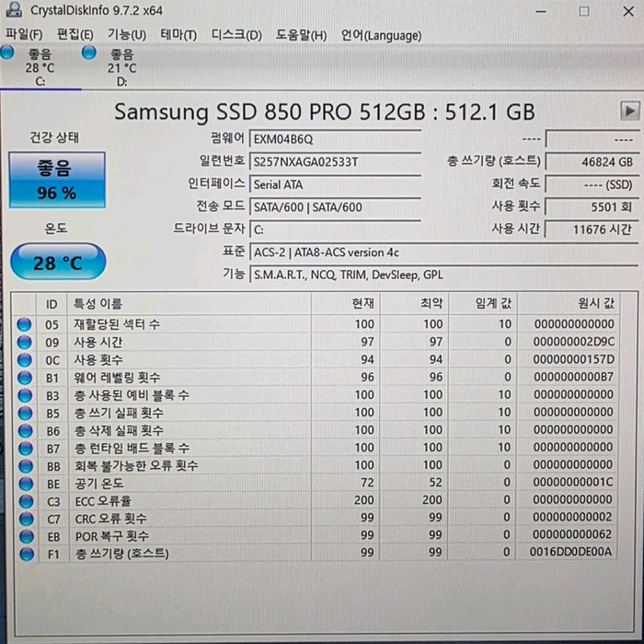Click the standard field ACS-2 | ATA8-ACS
This screenshot has height=644, width=644.
pyautogui.click(x=444, y=252)
